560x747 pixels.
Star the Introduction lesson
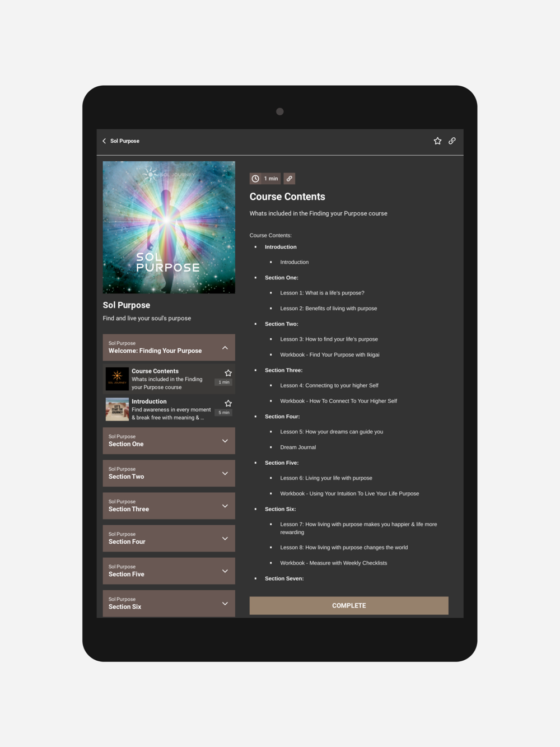pos(228,403)
